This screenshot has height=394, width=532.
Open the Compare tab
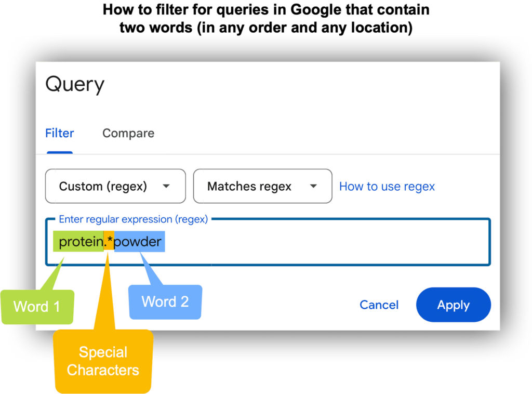tap(128, 133)
